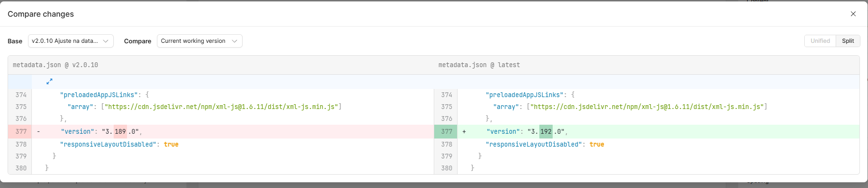Screen dimensions: 868x188
Task: Click responsiveLayoutDisabled key in left pane
Action: tap(108, 144)
